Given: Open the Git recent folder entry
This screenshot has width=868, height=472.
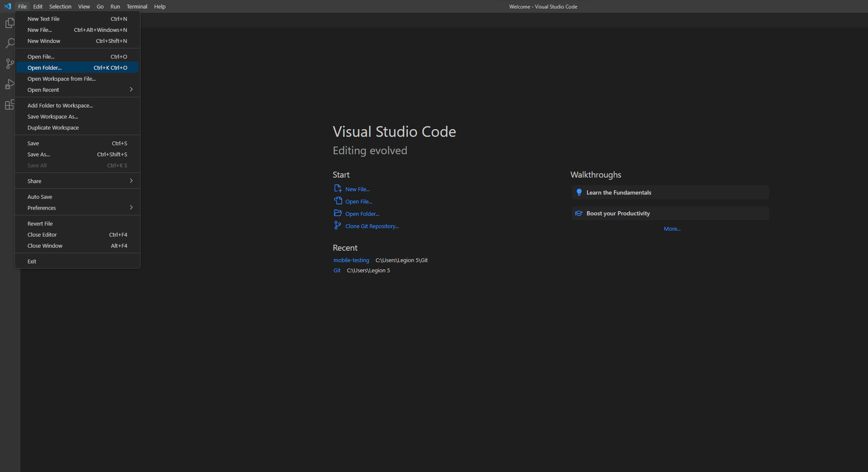Looking at the screenshot, I should click(x=337, y=270).
